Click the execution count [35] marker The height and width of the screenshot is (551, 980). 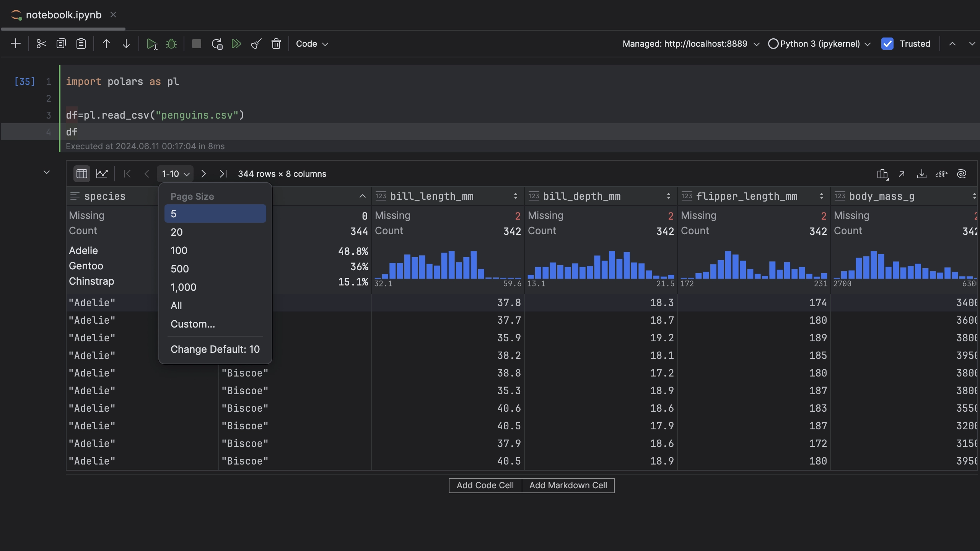point(24,82)
